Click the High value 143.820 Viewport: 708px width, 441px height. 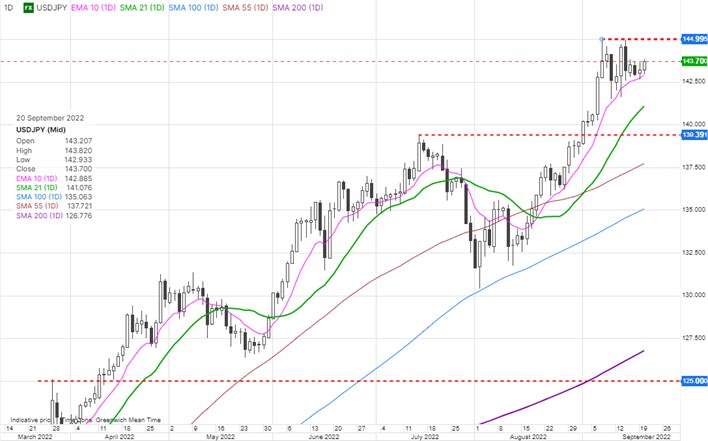[78, 150]
